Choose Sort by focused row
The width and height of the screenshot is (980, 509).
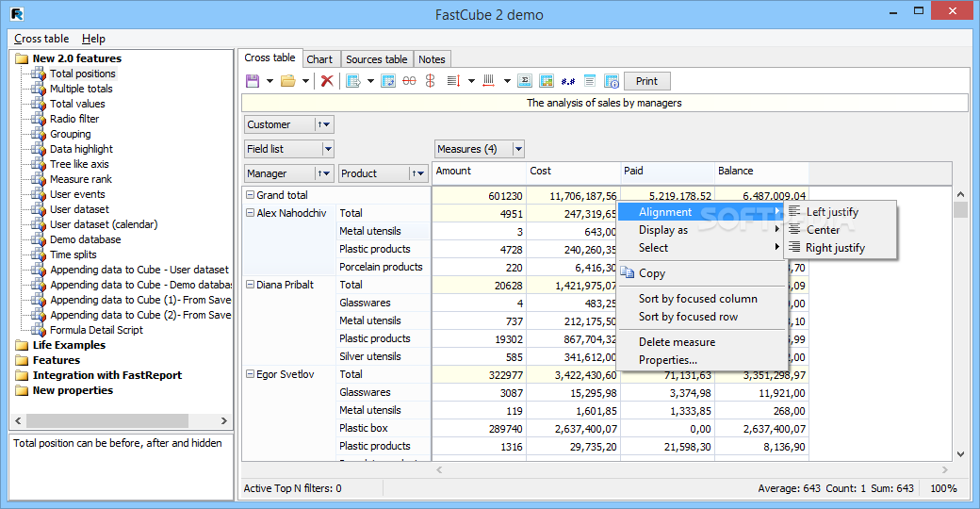click(x=701, y=317)
